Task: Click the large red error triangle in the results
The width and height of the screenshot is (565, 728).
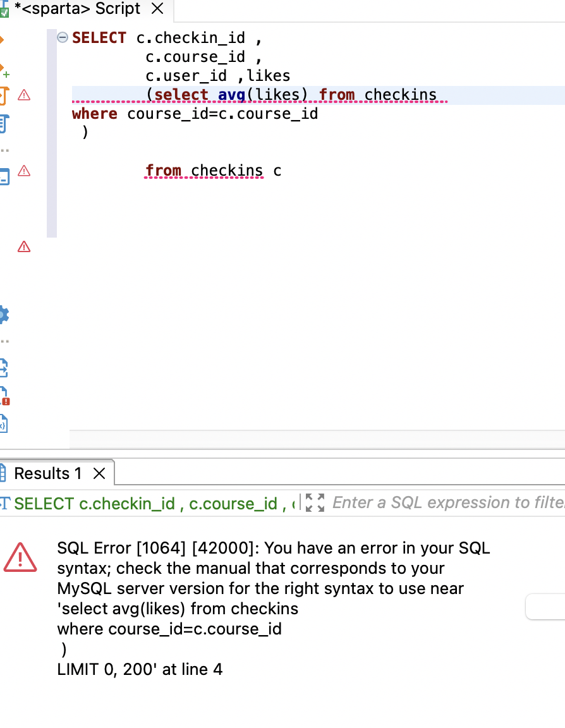Action: click(x=20, y=557)
